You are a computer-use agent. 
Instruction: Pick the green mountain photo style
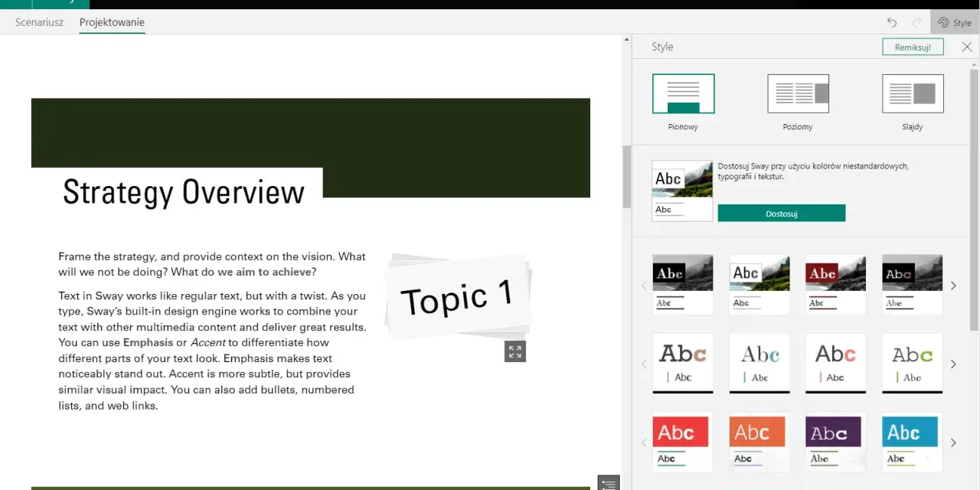[x=759, y=285]
